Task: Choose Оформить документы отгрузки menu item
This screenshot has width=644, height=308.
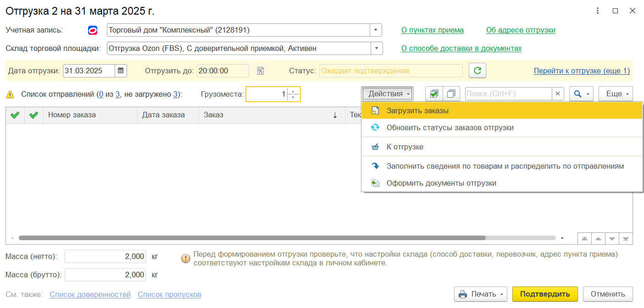Action: tap(441, 183)
